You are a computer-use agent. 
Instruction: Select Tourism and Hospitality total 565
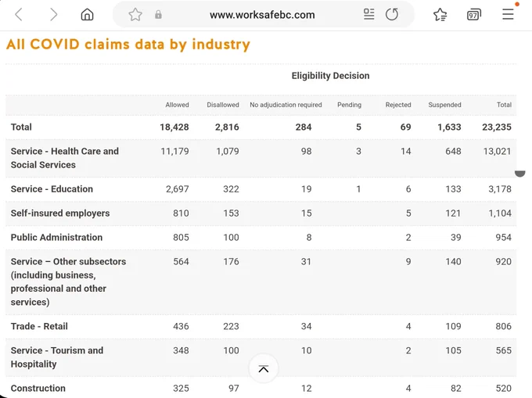click(x=504, y=350)
